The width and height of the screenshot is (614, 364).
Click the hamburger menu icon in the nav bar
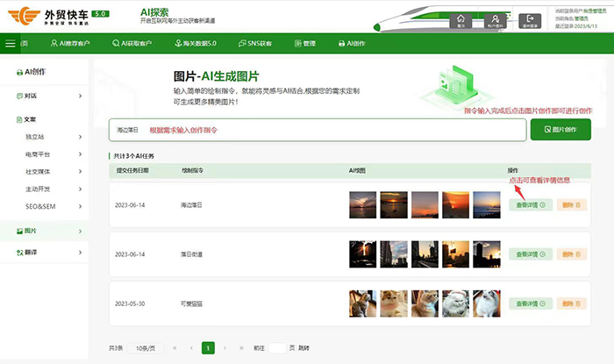(11, 43)
